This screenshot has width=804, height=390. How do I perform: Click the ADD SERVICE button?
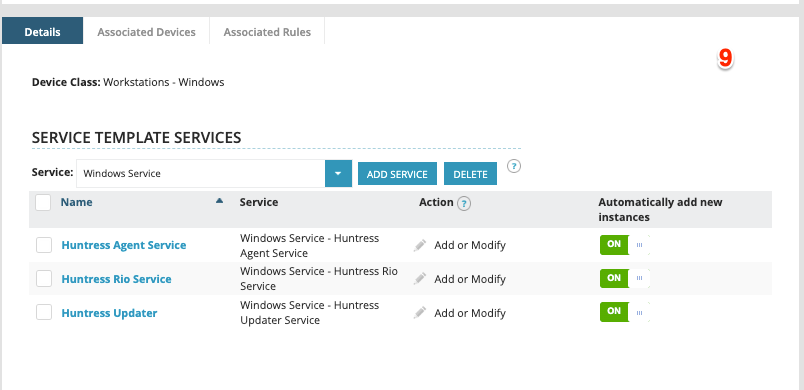(x=397, y=174)
